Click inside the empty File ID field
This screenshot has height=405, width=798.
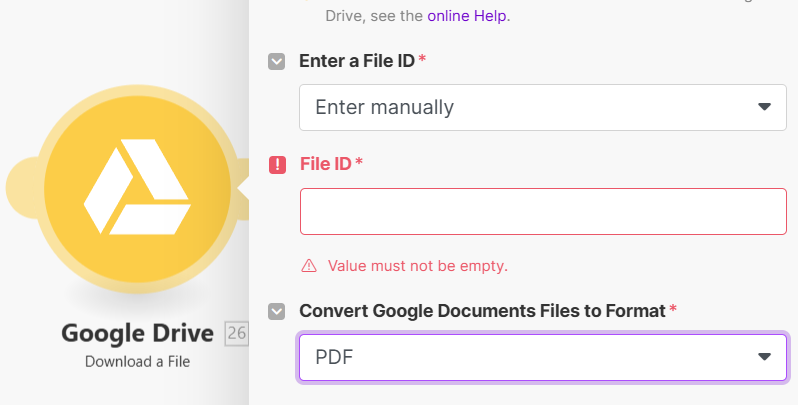point(543,211)
